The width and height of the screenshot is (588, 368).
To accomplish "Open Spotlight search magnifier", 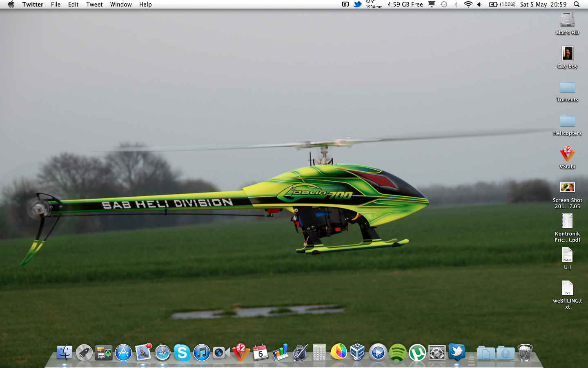I will point(577,4).
